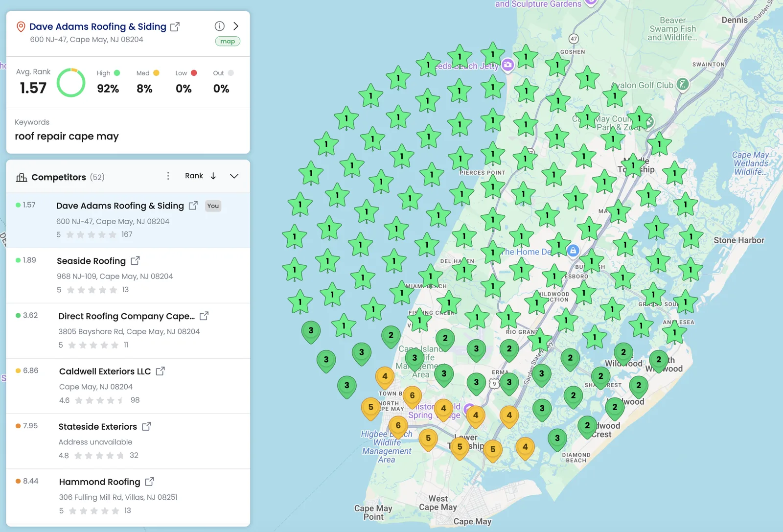Click the High green rank indicator dot
783x532 pixels.
pos(117,73)
